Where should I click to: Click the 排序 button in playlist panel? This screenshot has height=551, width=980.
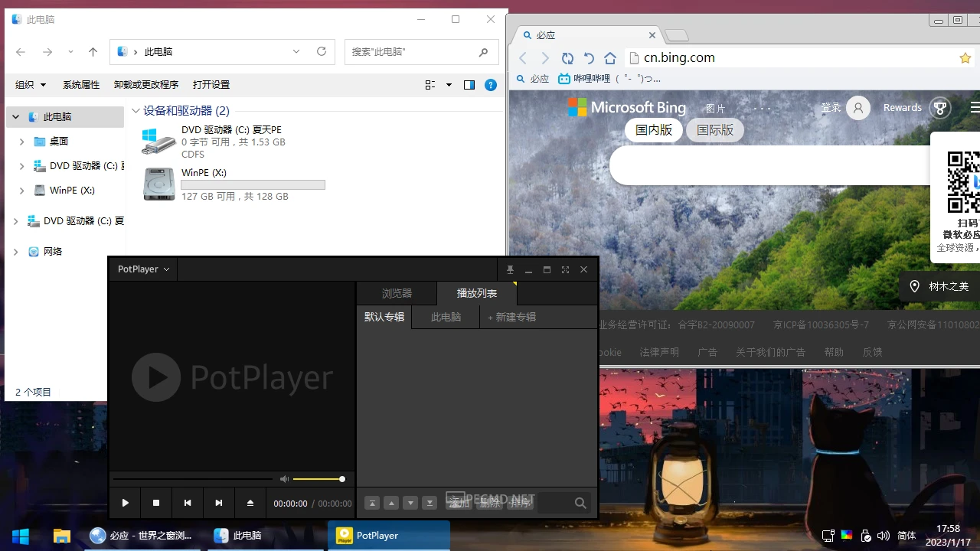520,503
